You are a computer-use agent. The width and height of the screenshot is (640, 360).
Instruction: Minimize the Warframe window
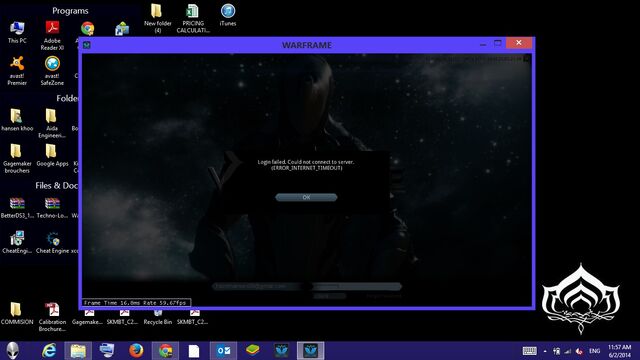(x=483, y=43)
